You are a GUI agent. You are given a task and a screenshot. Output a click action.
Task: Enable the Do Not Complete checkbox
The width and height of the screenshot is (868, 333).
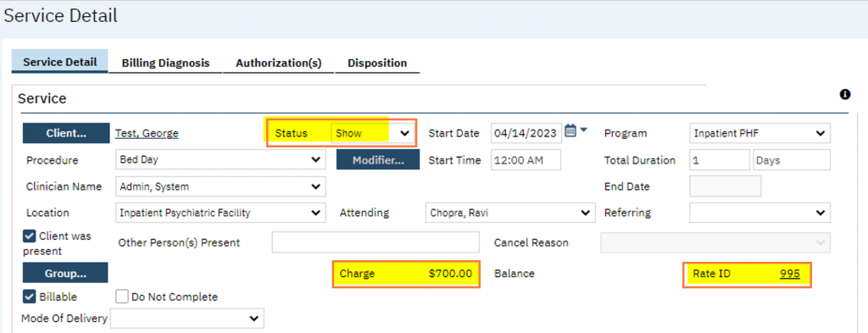pyautogui.click(x=122, y=297)
